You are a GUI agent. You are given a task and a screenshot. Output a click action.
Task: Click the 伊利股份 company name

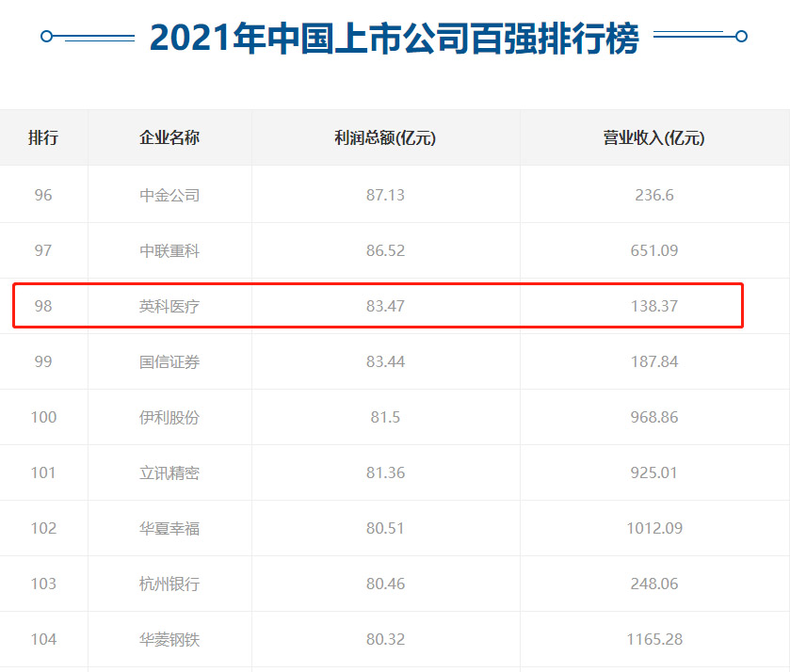[x=169, y=417]
